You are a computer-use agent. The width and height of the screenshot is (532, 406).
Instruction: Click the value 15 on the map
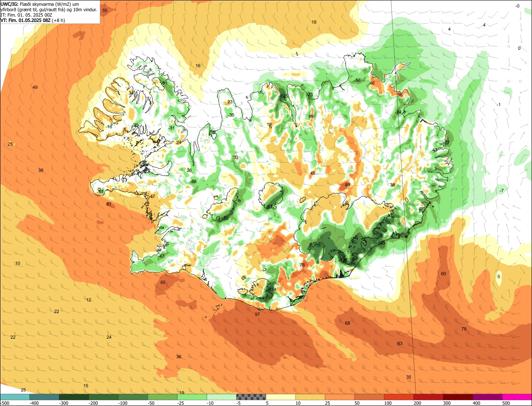(x=86, y=386)
